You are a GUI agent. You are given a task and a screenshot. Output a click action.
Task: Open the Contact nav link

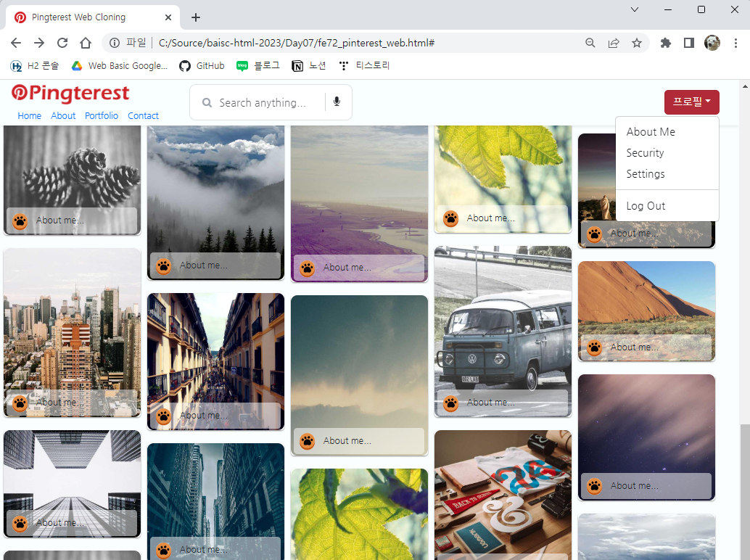pos(143,116)
